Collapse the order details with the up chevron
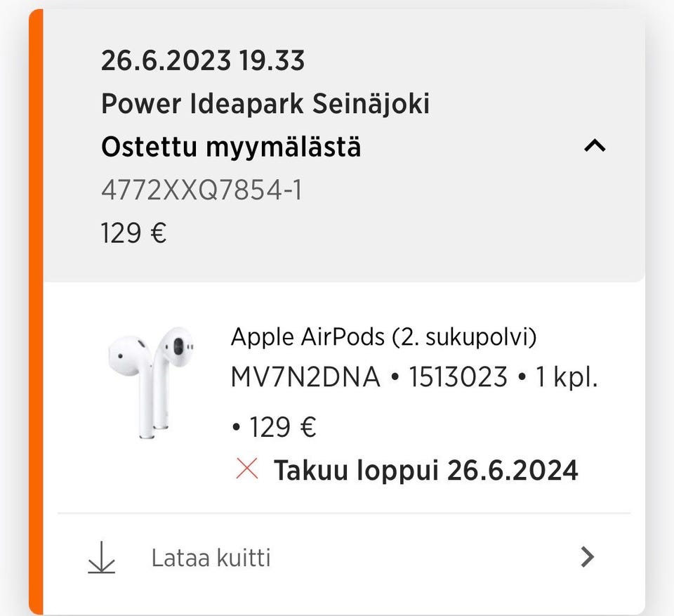The width and height of the screenshot is (674, 616). pyautogui.click(x=594, y=146)
